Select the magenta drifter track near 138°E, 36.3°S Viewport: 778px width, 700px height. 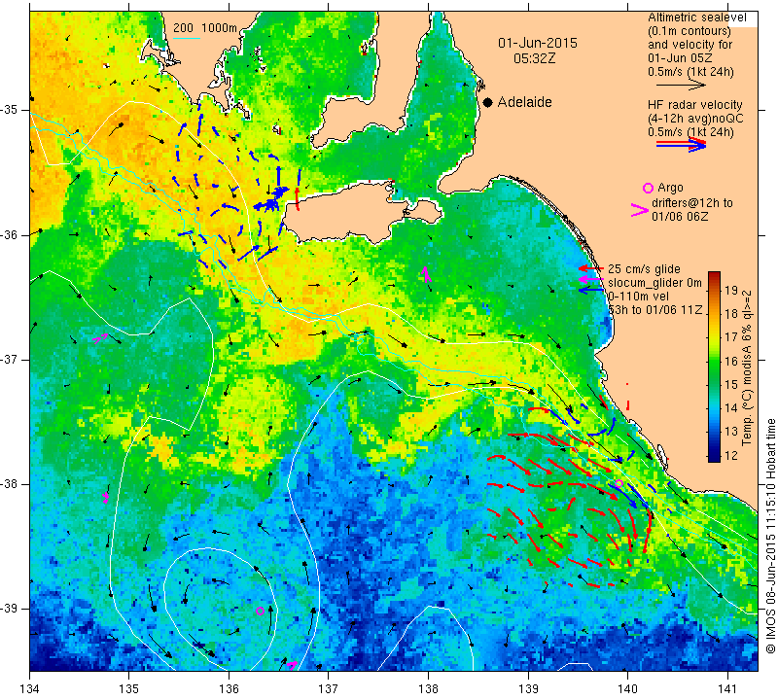point(426,274)
